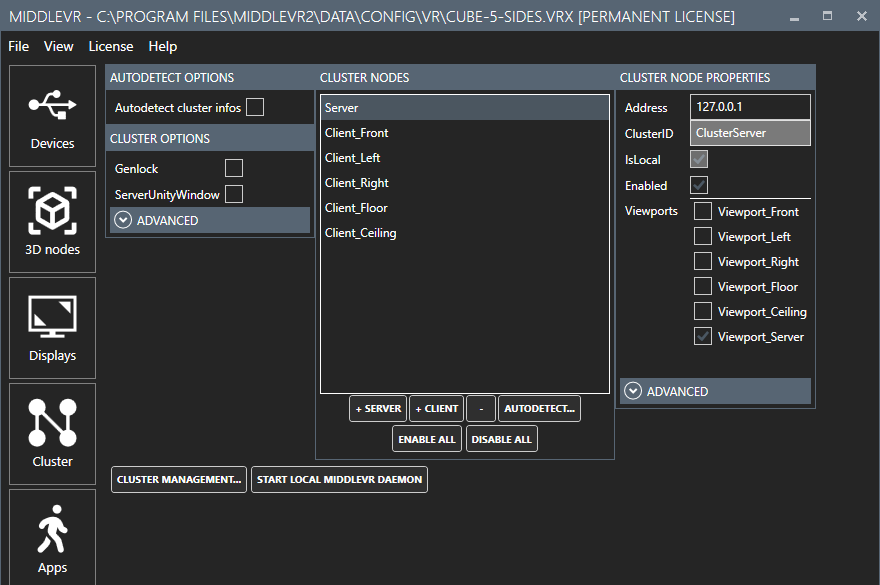Open the Devices section

pos(52,116)
